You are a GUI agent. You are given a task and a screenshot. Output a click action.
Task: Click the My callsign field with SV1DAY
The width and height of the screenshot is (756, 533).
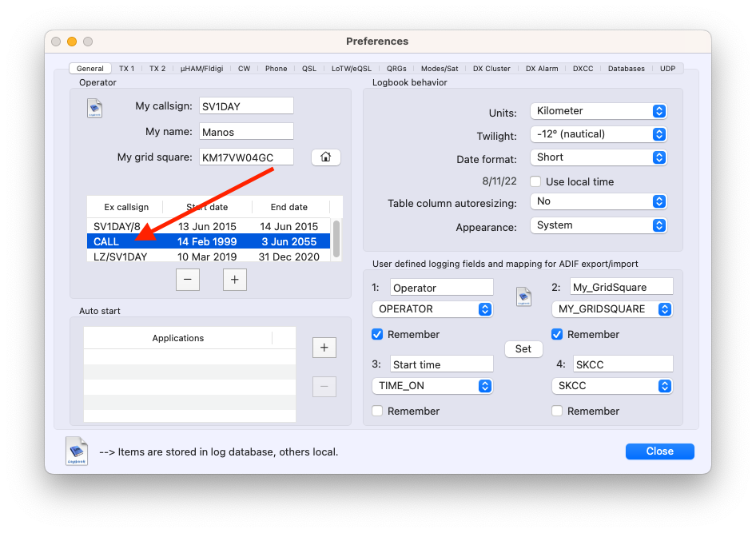(246, 106)
